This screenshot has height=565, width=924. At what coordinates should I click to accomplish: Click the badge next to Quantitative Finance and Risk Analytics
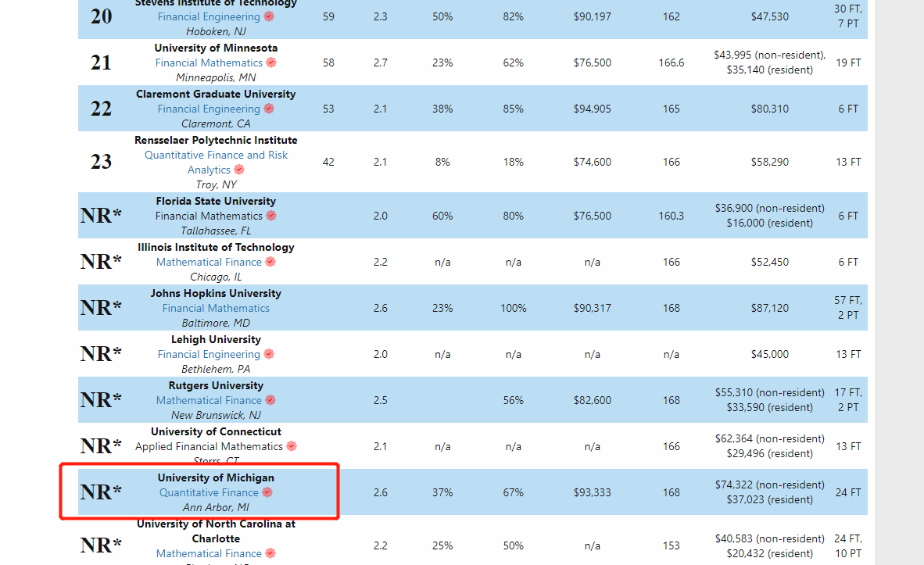coord(239,170)
